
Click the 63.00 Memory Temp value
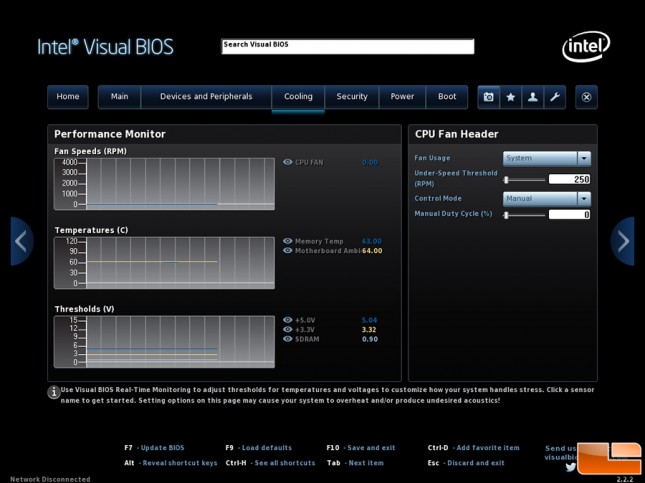click(372, 242)
